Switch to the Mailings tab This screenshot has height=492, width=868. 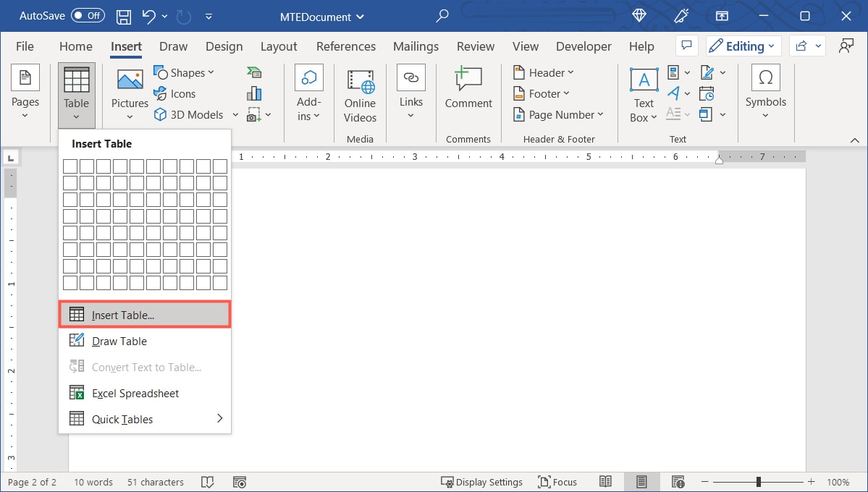[416, 46]
